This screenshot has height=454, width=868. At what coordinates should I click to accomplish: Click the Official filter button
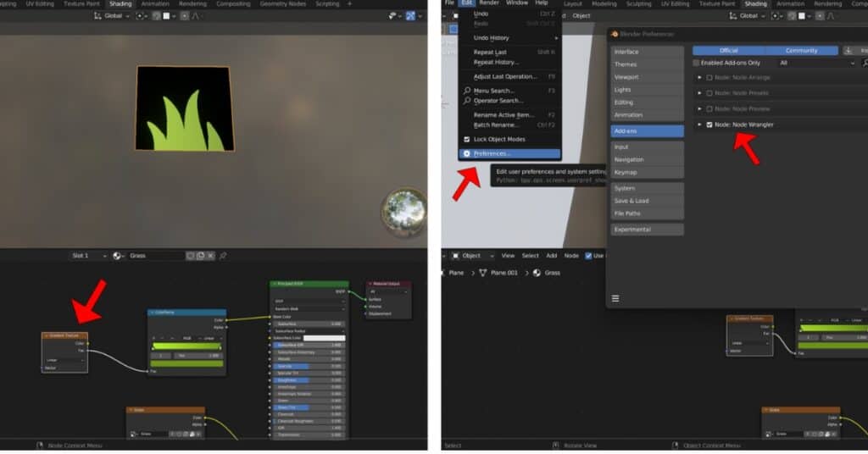pos(728,50)
